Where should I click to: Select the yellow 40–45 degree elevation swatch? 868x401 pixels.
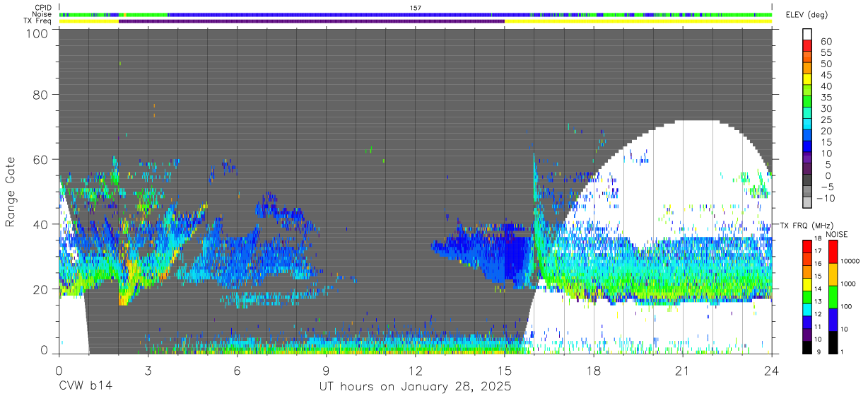pos(807,80)
